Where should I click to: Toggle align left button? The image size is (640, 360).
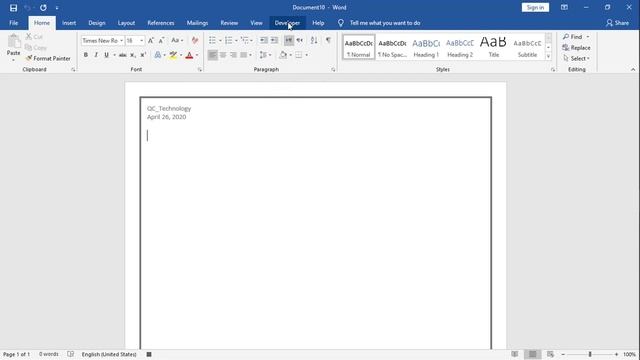coord(213,55)
